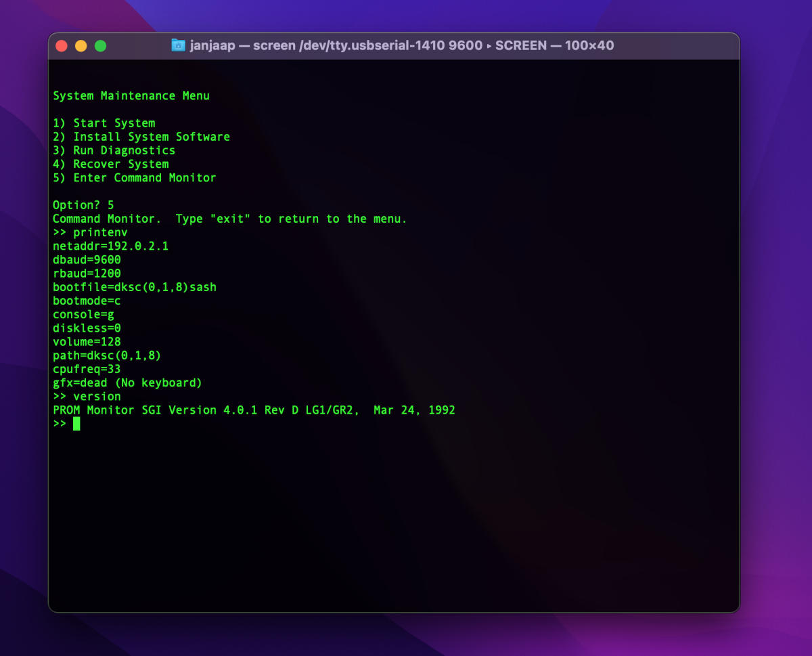Click the 'Option? 5' prompt line
The height and width of the screenshot is (656, 812).
(83, 205)
